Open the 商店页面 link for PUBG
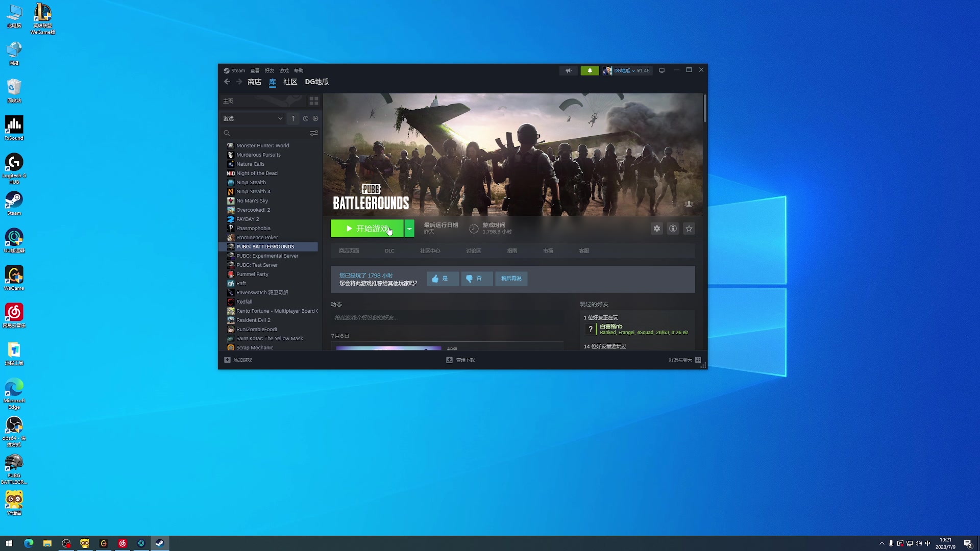This screenshot has height=551, width=980. pos(349,251)
